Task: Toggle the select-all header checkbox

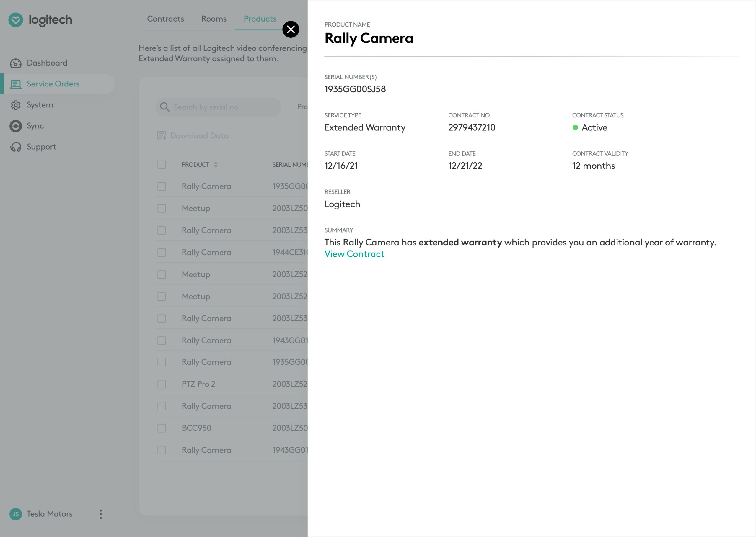Action: 162,165
